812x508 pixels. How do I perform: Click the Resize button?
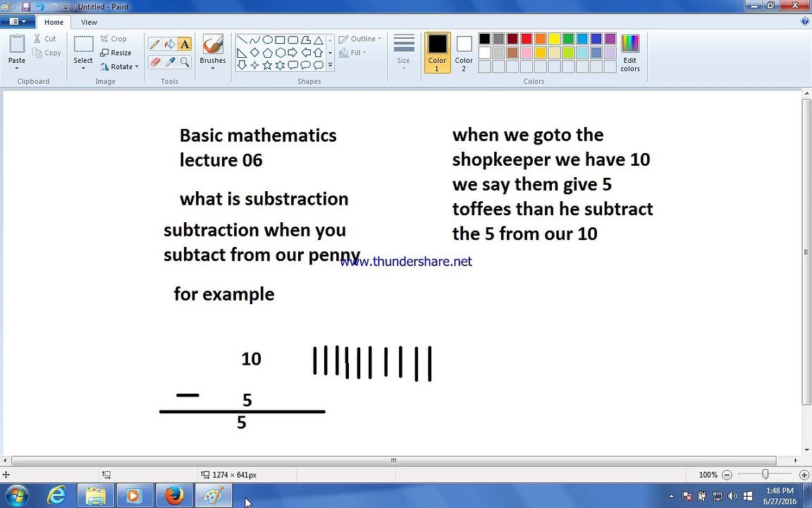(116, 53)
